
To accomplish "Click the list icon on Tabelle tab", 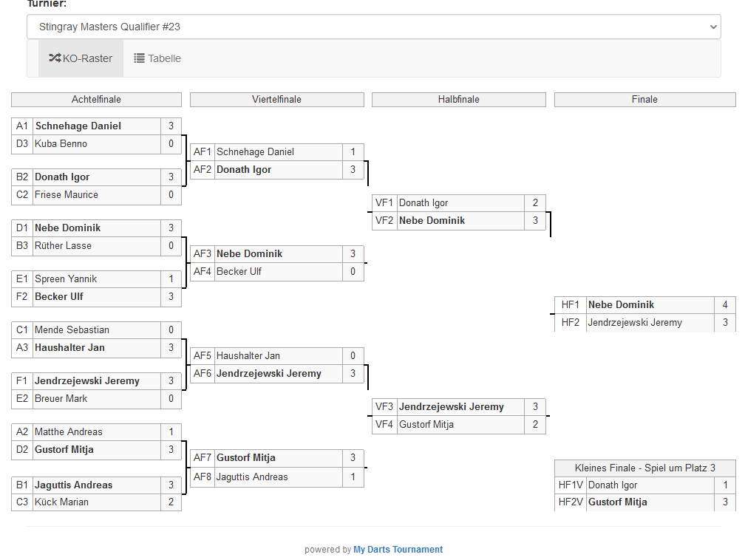I will (139, 58).
